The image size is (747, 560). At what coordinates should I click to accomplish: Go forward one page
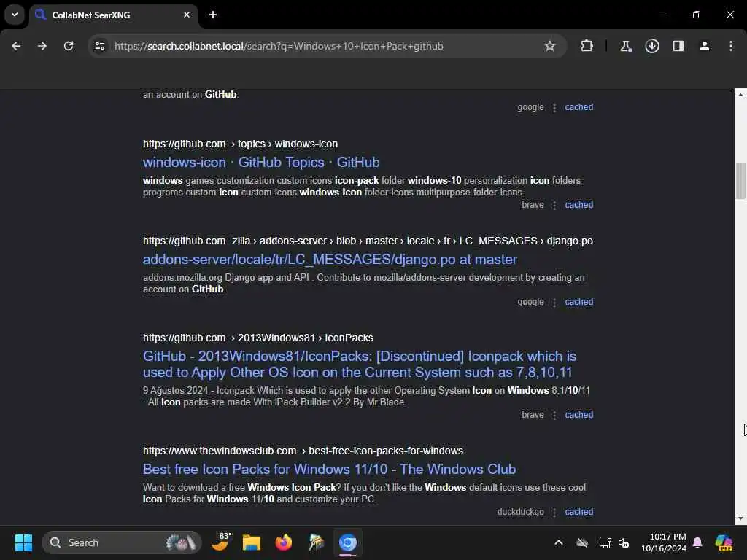tap(42, 46)
